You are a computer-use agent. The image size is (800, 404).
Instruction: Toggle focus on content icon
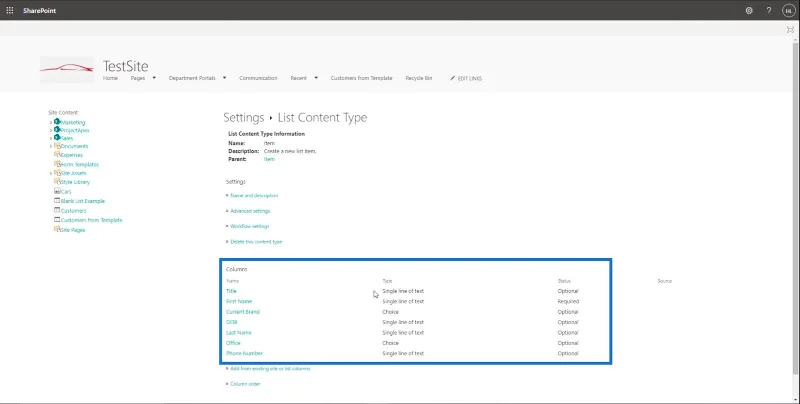click(790, 30)
